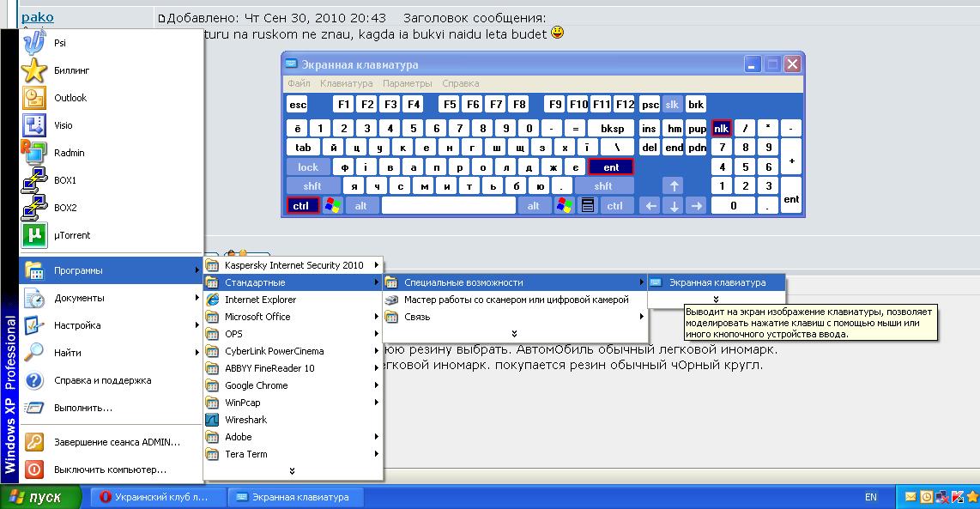Image resolution: width=980 pixels, height=509 pixels.
Task: Click the EN language indicator in taskbar
Action: click(x=870, y=497)
